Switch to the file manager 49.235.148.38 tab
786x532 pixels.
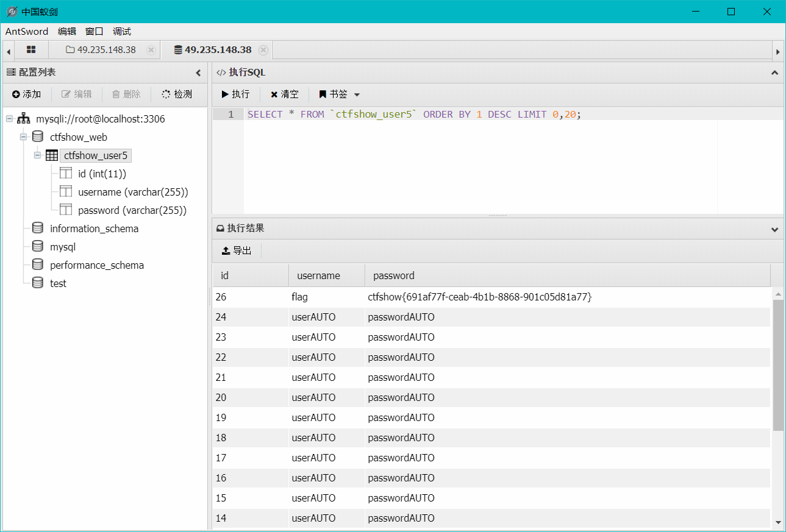click(101, 50)
